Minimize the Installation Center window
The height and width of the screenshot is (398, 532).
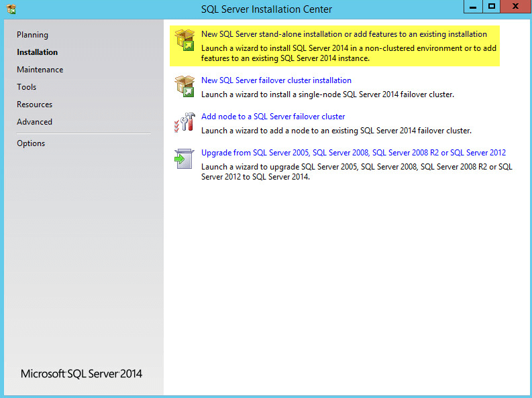(x=473, y=7)
